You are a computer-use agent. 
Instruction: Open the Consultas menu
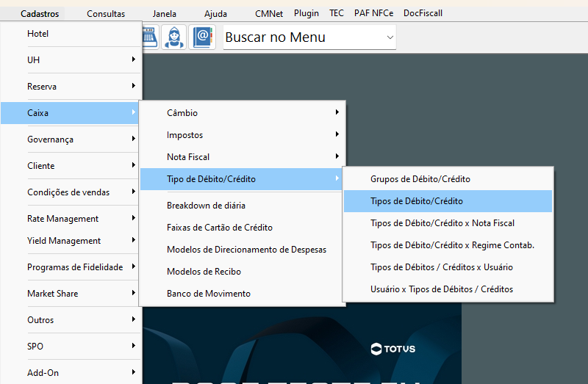[106, 14]
